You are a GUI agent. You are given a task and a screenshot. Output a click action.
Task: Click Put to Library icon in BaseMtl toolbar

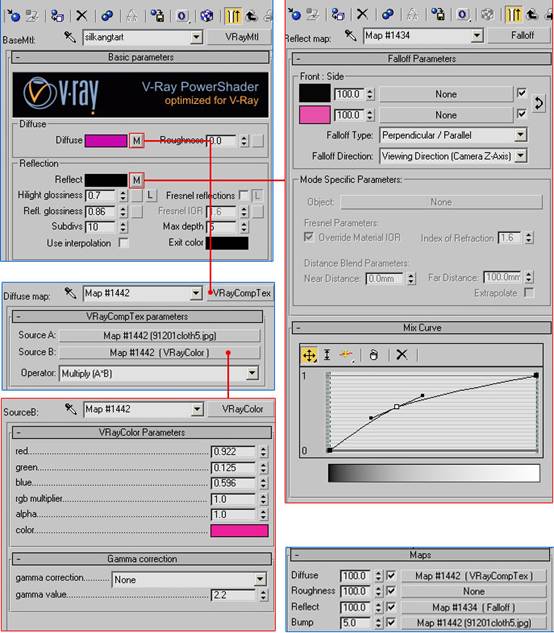coord(157,16)
